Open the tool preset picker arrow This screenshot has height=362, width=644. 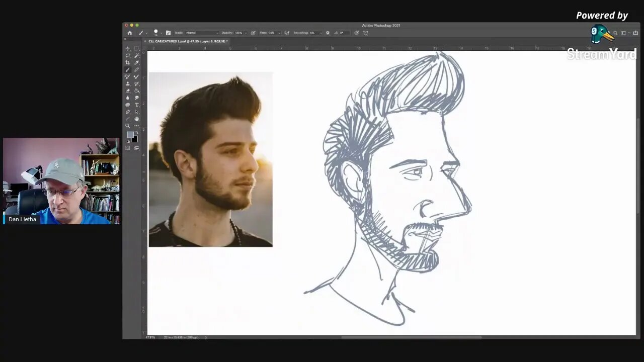[147, 33]
